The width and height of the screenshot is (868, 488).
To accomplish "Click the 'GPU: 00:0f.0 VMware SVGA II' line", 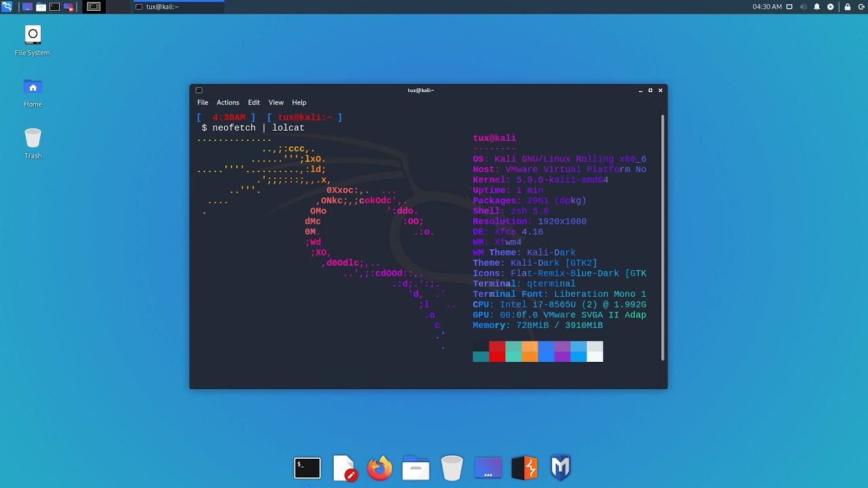I will tap(559, 315).
